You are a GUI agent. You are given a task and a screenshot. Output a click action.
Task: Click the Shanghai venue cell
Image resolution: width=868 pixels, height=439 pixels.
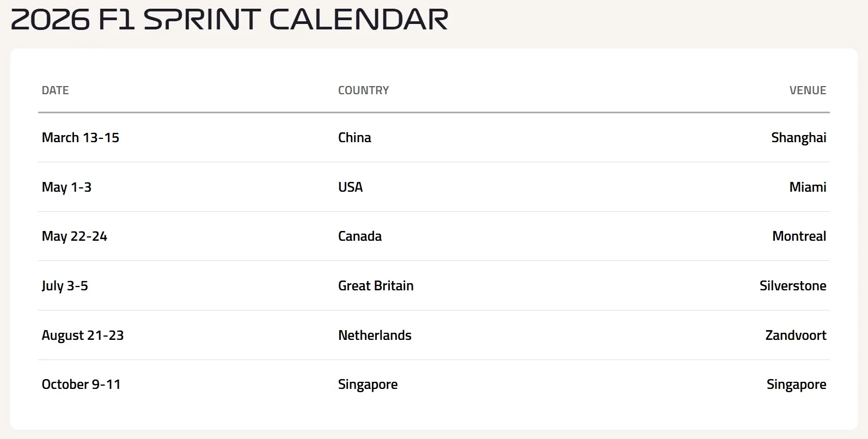798,138
